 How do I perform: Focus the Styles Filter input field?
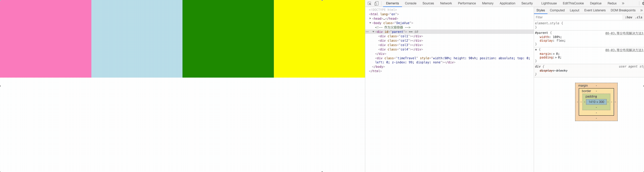coord(578,17)
